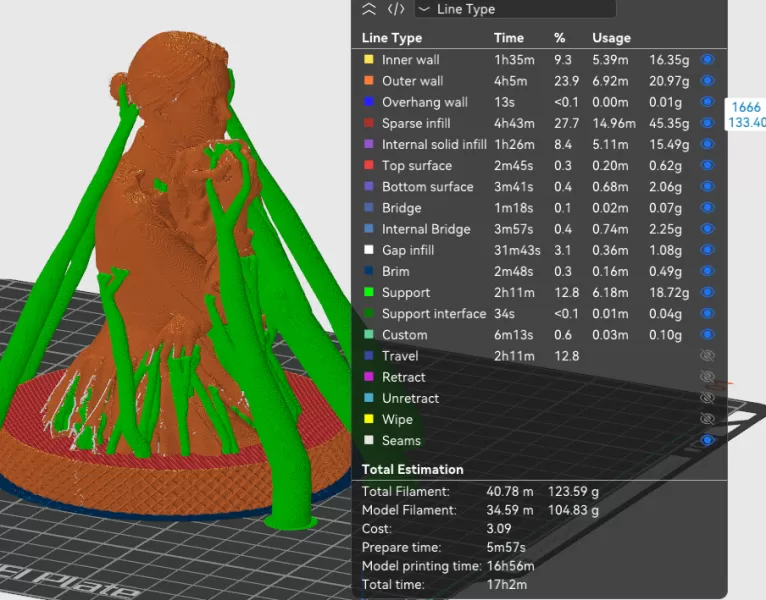Viewport: 766px width, 600px height.
Task: Click the green Support color swatch
Action: (x=369, y=292)
